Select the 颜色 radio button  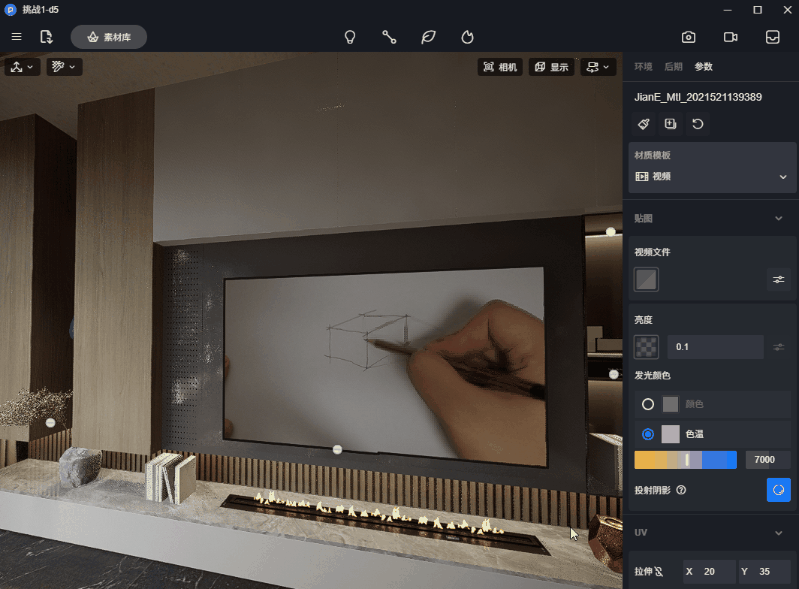pyautogui.click(x=648, y=404)
